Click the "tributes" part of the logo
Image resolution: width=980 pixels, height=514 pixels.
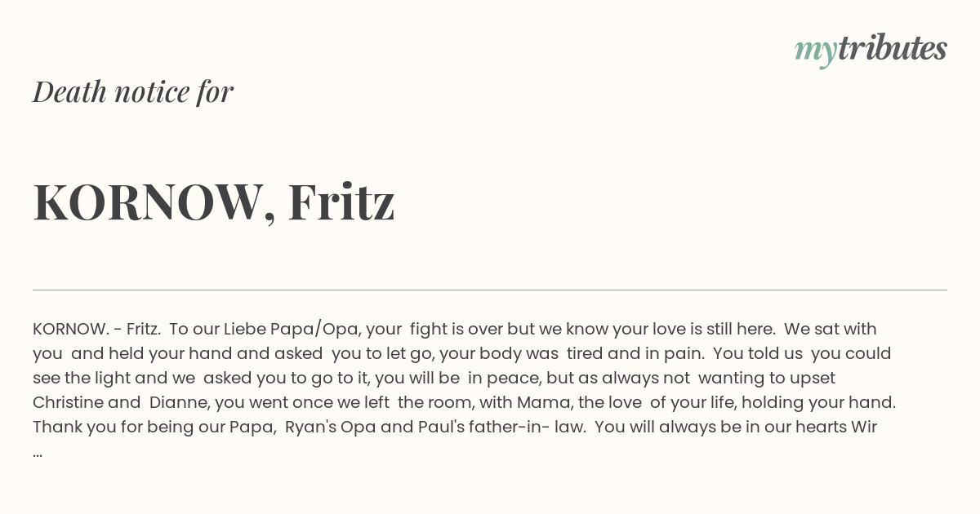pos(892,48)
